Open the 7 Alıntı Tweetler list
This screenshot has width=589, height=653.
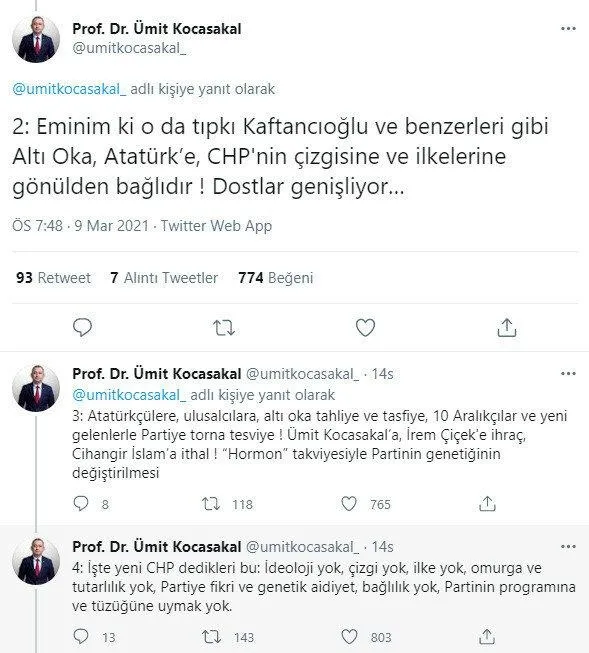[164, 278]
